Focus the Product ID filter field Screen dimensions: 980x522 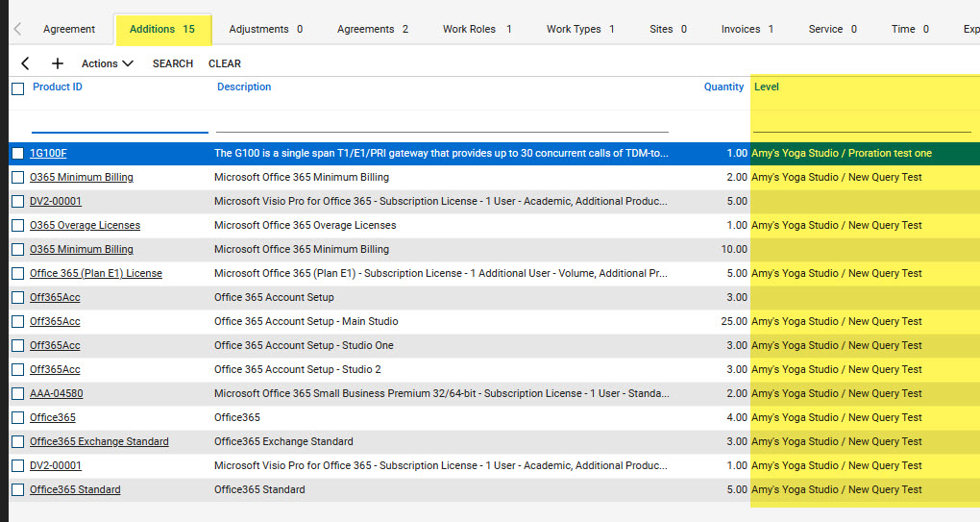[119, 123]
